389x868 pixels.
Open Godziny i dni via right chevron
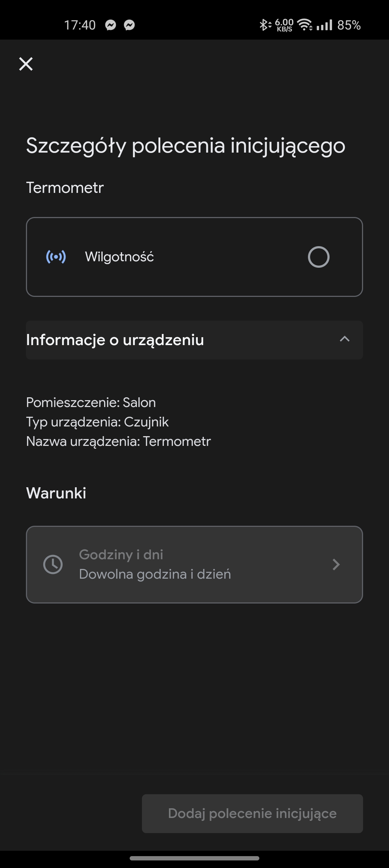(x=336, y=564)
